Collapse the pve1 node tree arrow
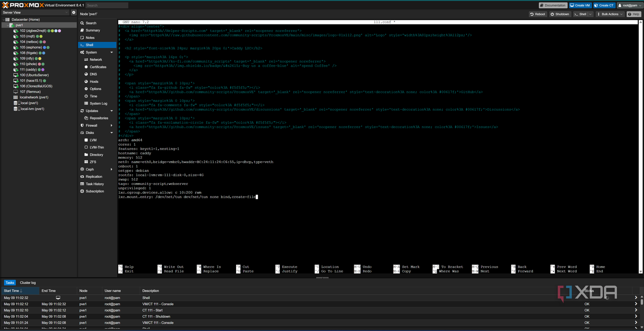This screenshot has width=644, height=331. (8, 25)
